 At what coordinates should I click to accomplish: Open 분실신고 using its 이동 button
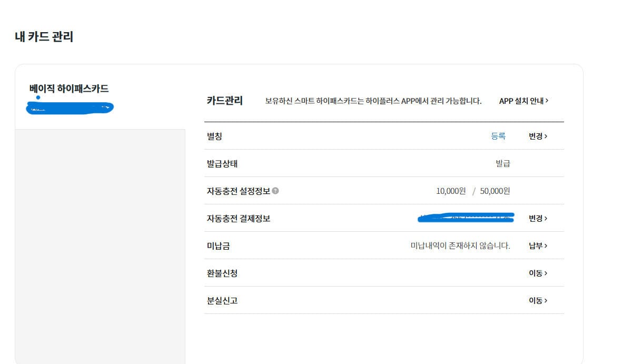click(x=538, y=300)
